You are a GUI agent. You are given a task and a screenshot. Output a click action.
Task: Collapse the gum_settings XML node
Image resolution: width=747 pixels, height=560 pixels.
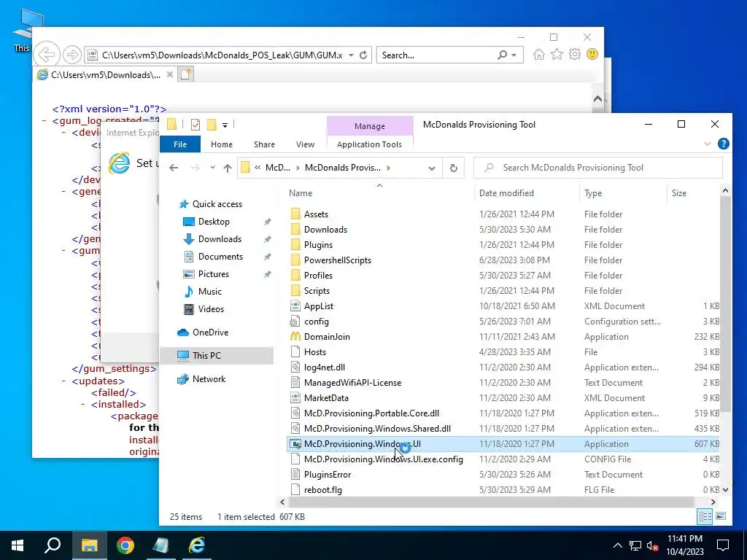[63, 251]
